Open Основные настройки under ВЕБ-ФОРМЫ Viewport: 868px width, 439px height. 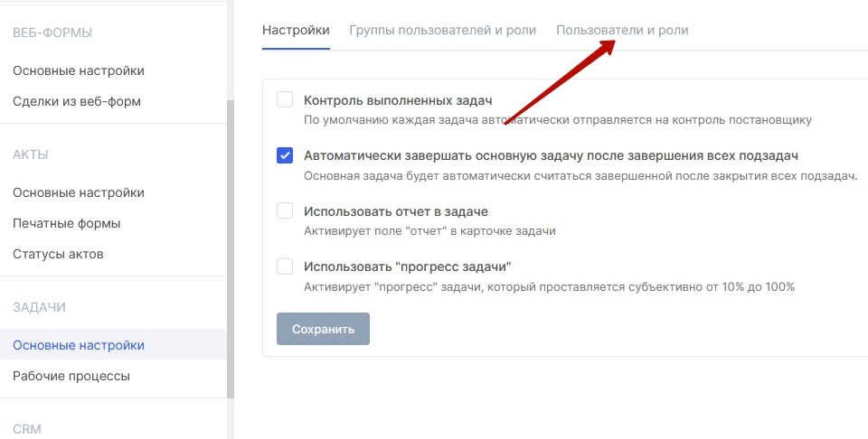pyautogui.click(x=79, y=70)
